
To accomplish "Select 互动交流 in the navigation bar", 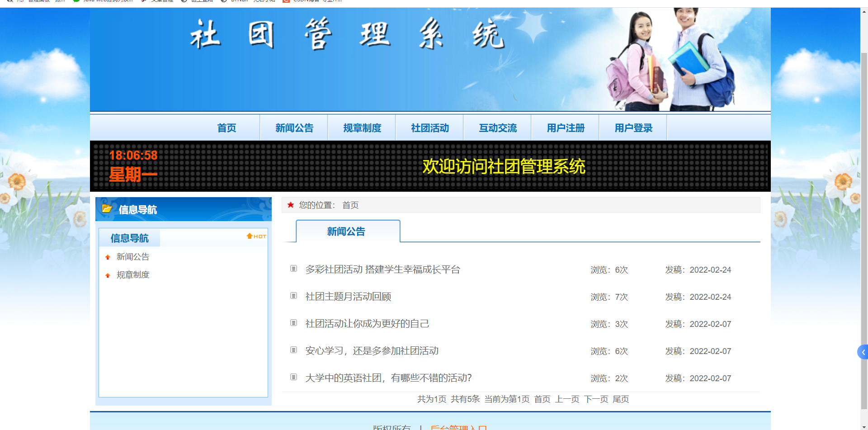I will (x=498, y=128).
